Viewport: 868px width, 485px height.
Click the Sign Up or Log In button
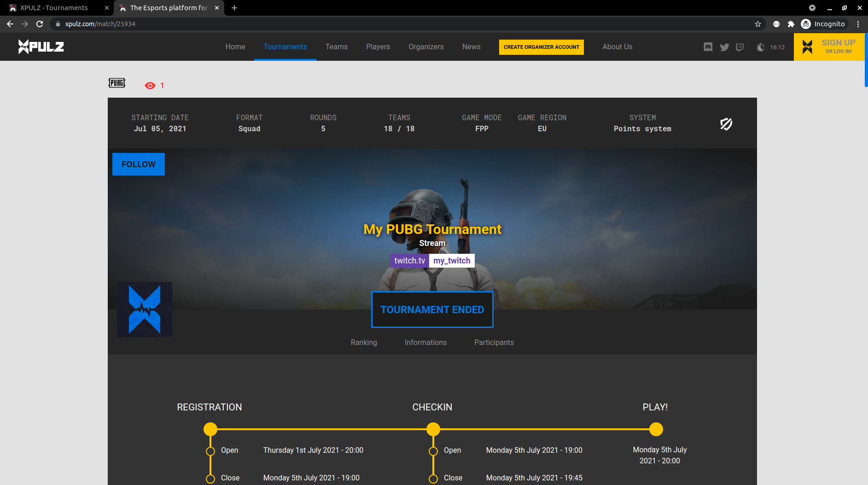(x=829, y=47)
